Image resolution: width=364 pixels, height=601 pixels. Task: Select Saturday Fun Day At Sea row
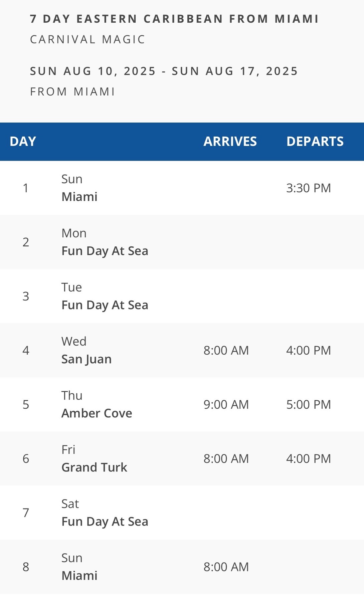[182, 513]
